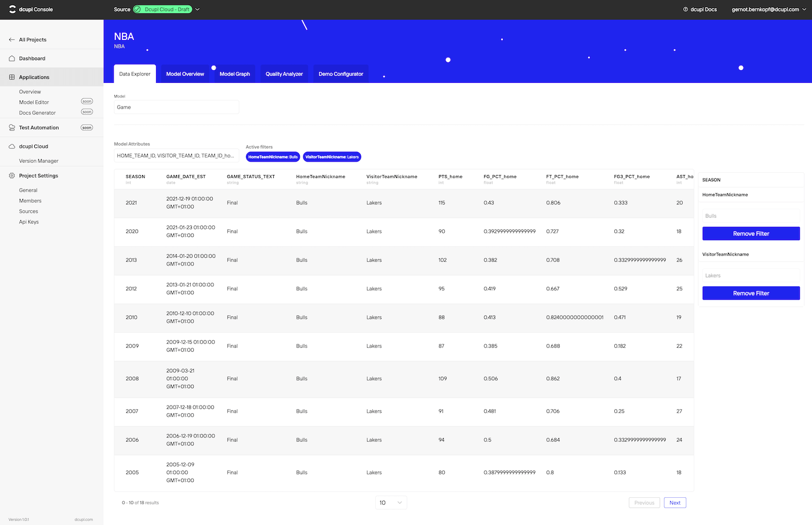812x525 pixels.
Task: Click the Applications grid icon
Action: (x=12, y=77)
